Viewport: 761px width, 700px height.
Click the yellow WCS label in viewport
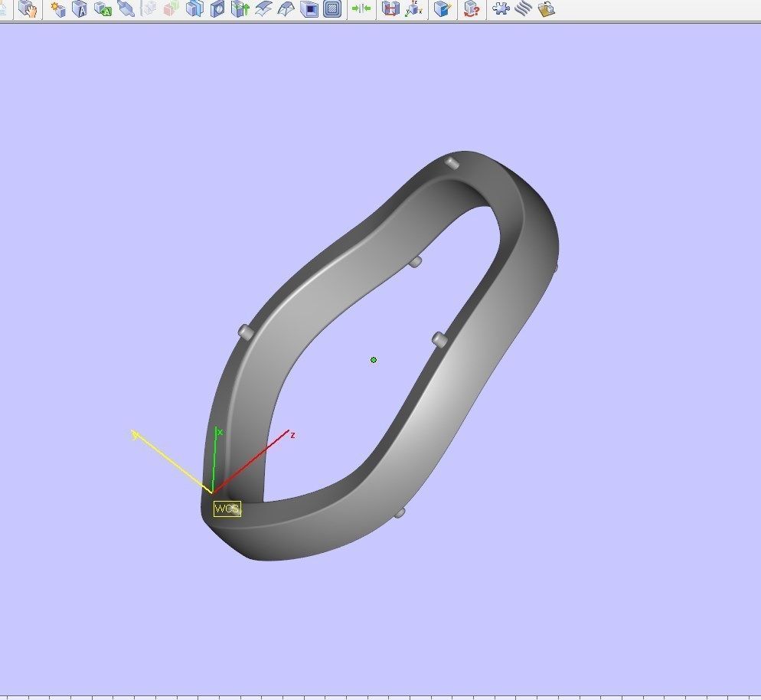click(227, 509)
